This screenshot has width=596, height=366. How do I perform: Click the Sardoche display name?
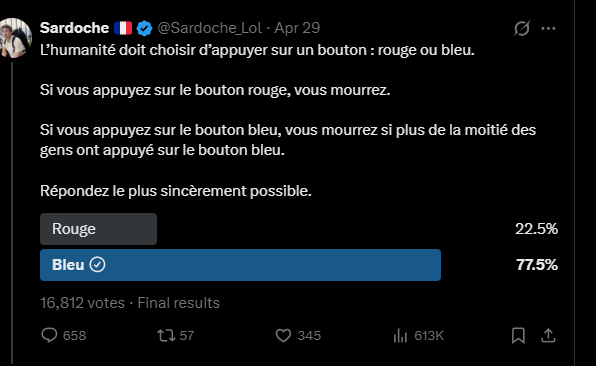coord(74,28)
